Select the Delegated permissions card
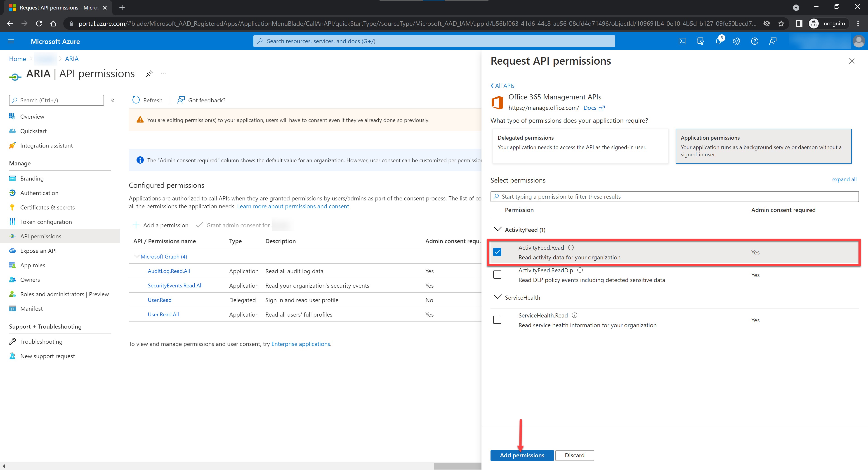This screenshot has width=868, height=470. coord(580,146)
